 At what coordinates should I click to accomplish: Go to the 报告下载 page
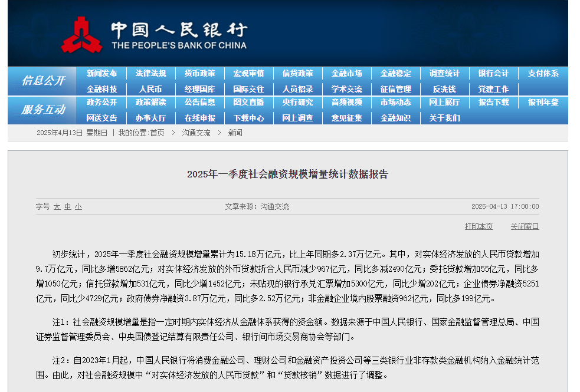click(493, 103)
